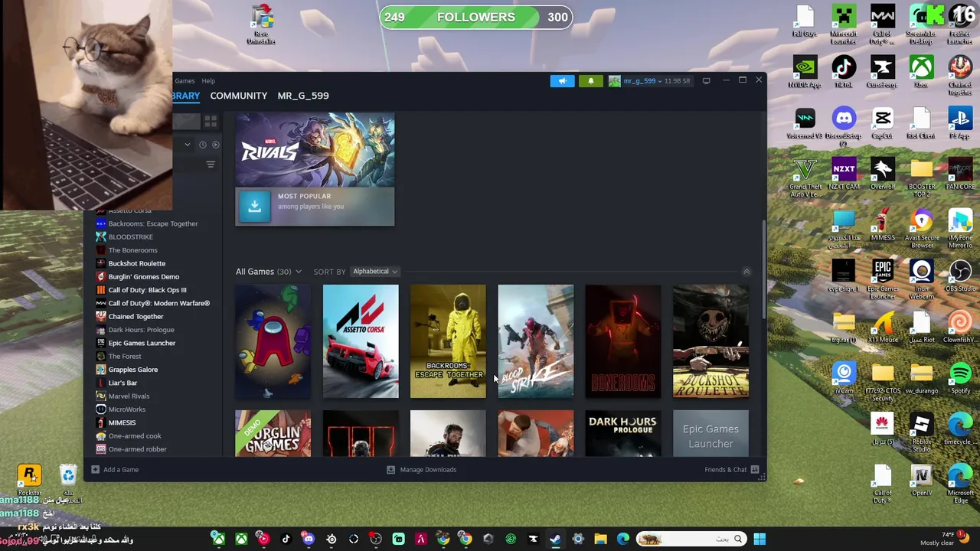Open CapCut desktop shortcut

pos(883,124)
